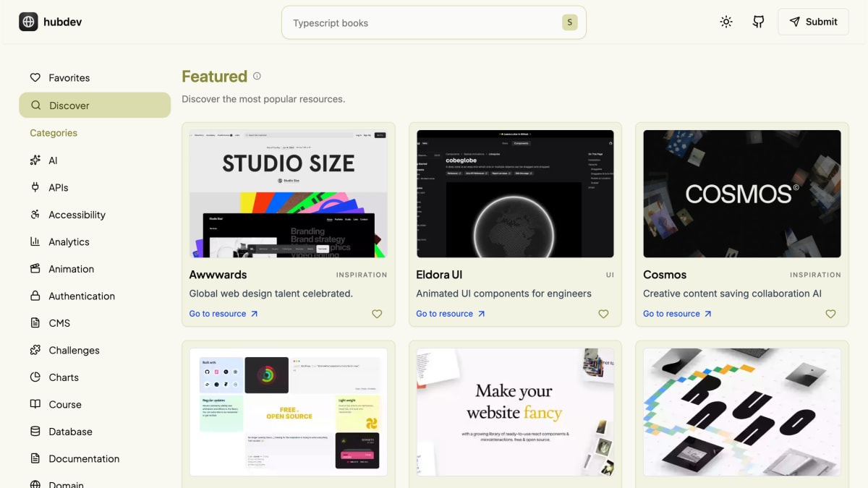Click the CMS document icon
The height and width of the screenshot is (488, 868).
coord(35,323)
